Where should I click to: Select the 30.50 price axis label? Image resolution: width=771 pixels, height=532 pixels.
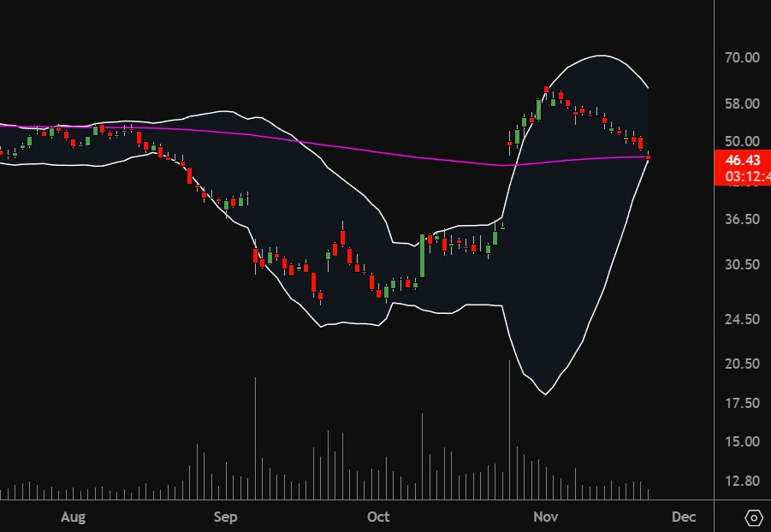(741, 264)
